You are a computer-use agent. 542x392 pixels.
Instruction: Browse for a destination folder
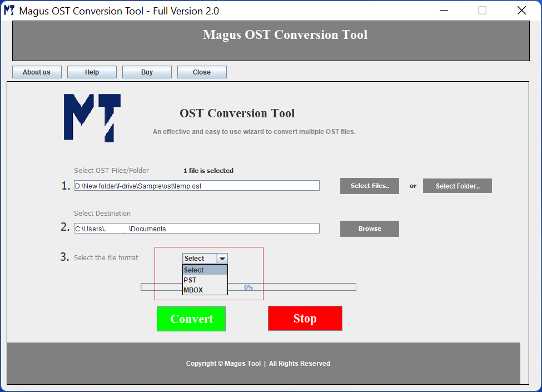point(370,229)
